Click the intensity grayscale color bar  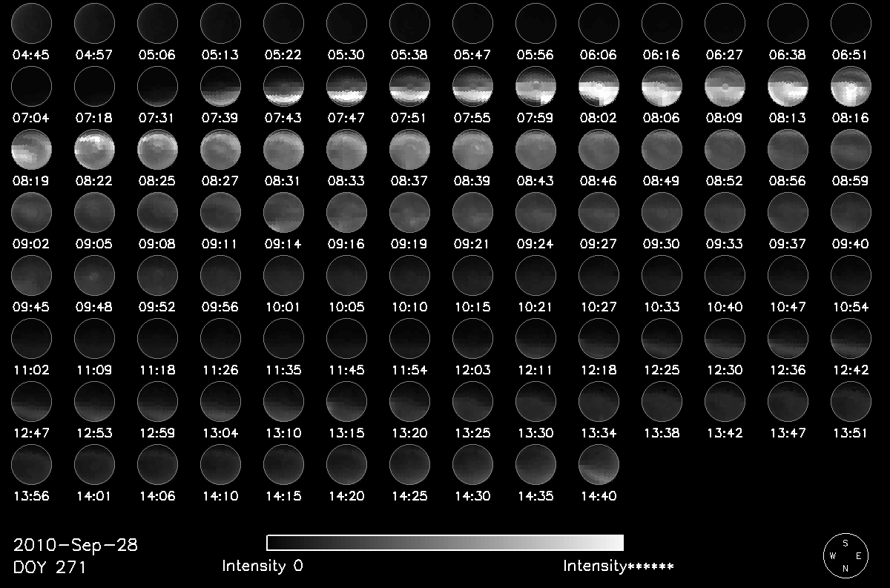click(445, 543)
